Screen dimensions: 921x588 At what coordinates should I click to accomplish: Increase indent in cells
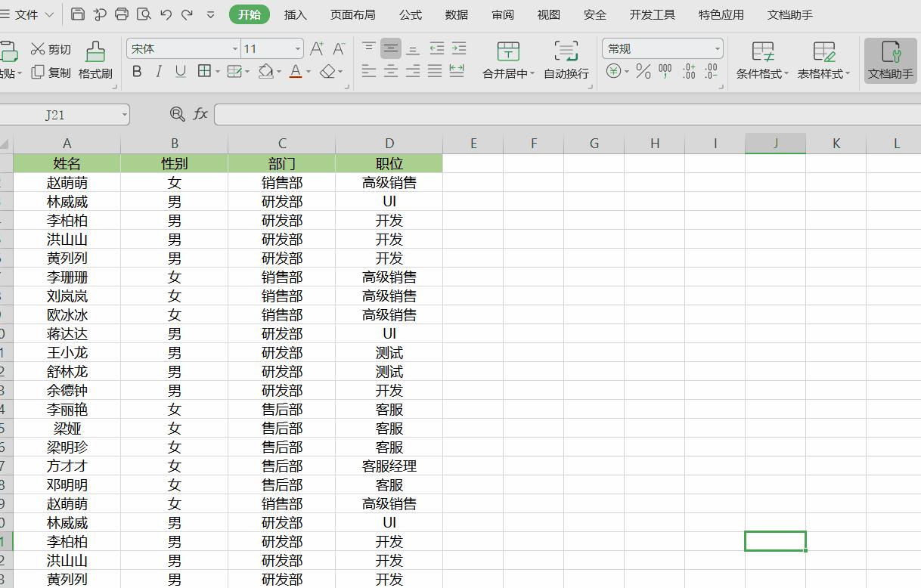459,48
